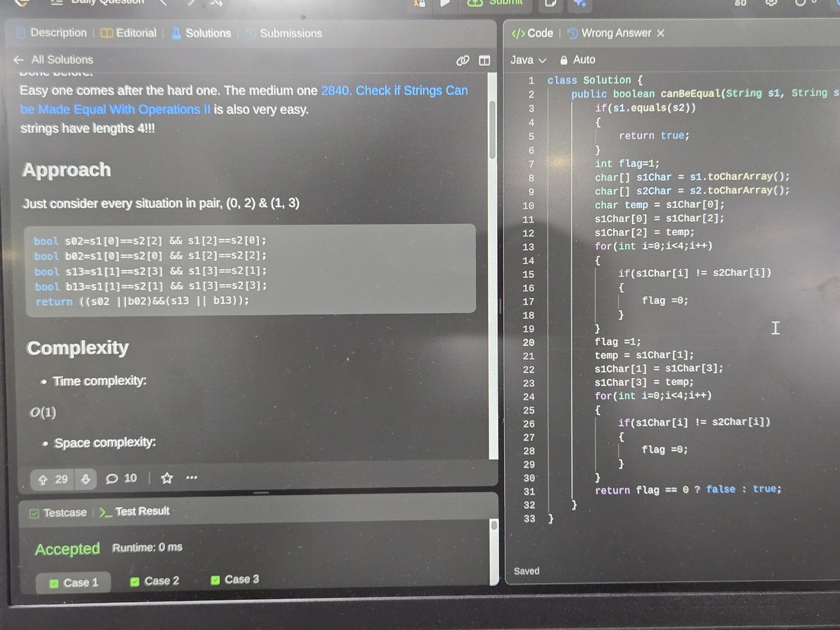This screenshot has width=840, height=630.
Task: Toggle the solution layout panel icon
Action: 484,61
